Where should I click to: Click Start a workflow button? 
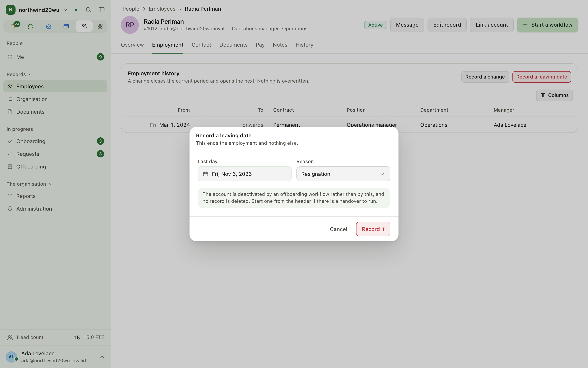tap(547, 25)
